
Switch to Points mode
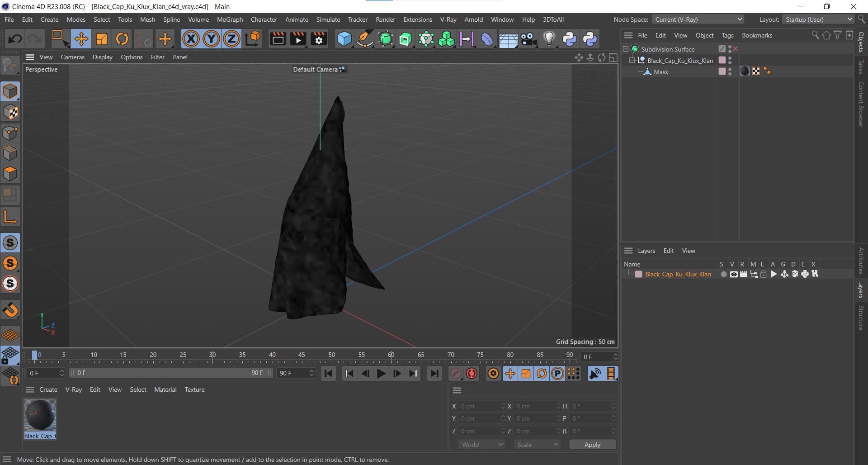10,133
